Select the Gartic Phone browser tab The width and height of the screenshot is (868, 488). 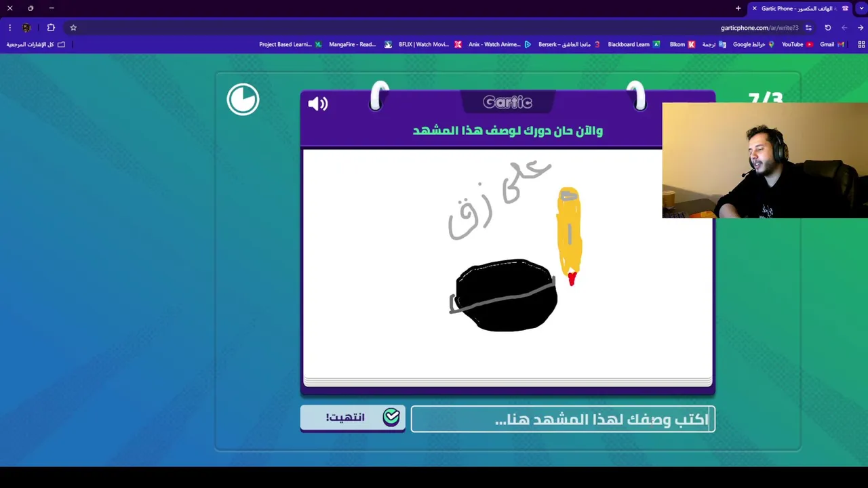point(800,8)
